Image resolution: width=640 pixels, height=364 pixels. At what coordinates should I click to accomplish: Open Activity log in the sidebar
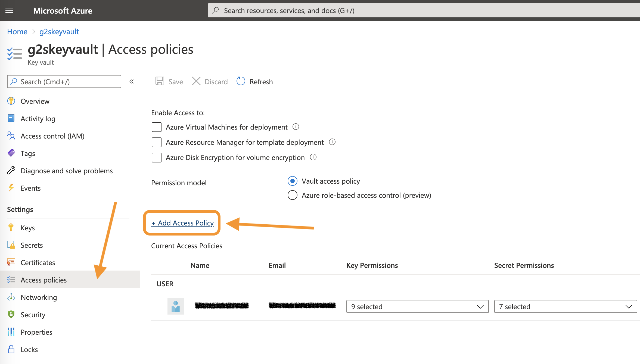pyautogui.click(x=38, y=119)
